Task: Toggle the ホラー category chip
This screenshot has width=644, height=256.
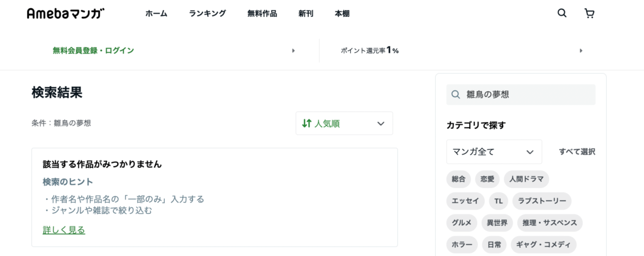Action: [x=462, y=245]
